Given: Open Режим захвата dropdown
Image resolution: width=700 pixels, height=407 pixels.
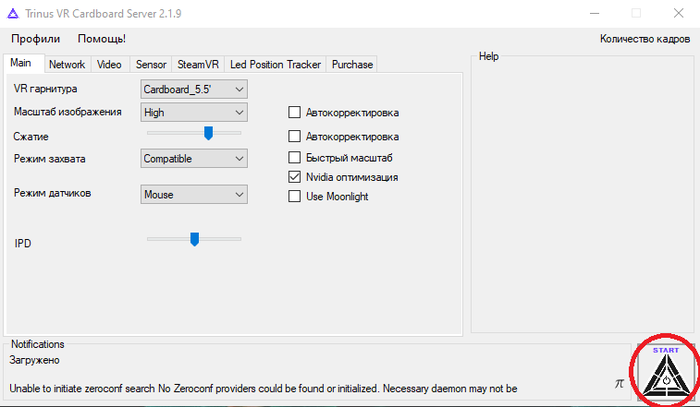Looking at the screenshot, I should [194, 158].
